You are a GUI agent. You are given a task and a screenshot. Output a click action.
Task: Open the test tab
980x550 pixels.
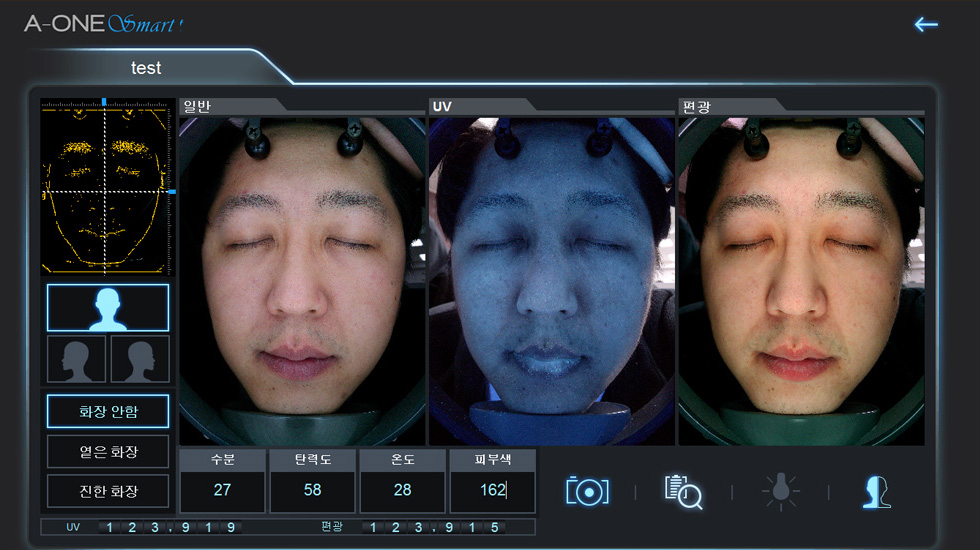click(x=146, y=68)
